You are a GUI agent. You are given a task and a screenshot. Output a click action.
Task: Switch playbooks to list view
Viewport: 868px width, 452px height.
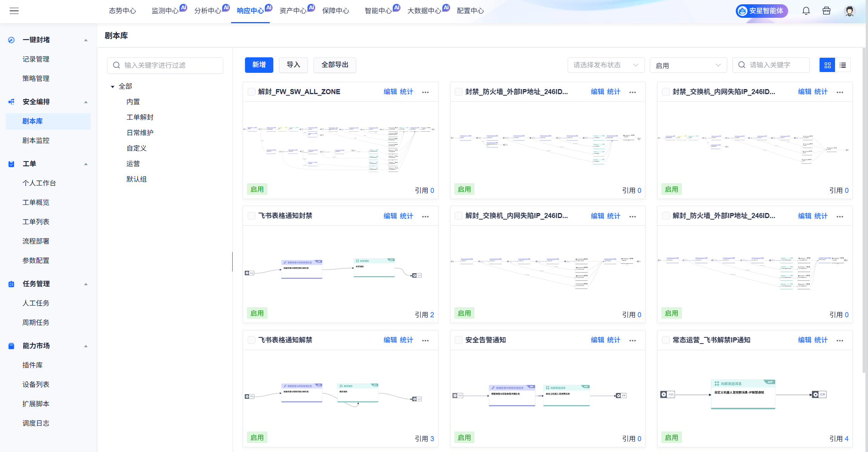click(x=843, y=65)
